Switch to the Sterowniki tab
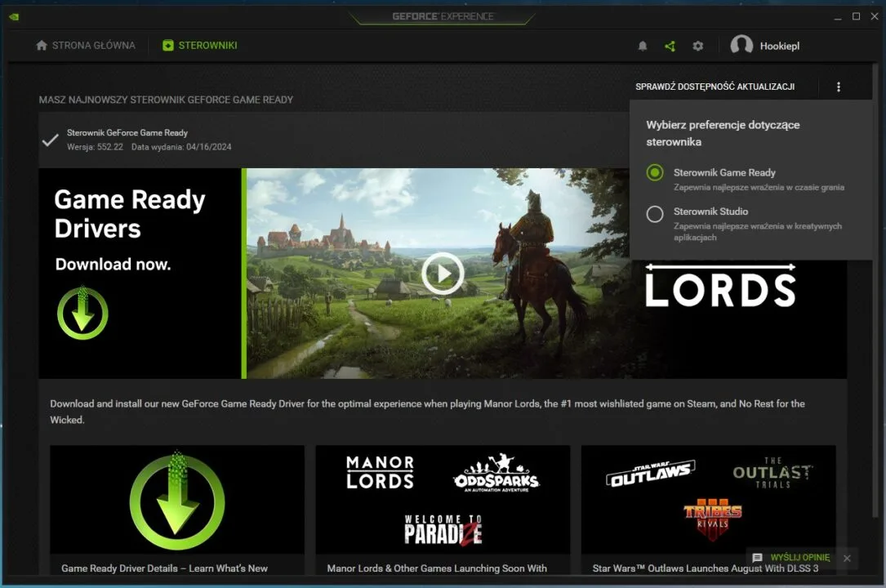 (207, 46)
